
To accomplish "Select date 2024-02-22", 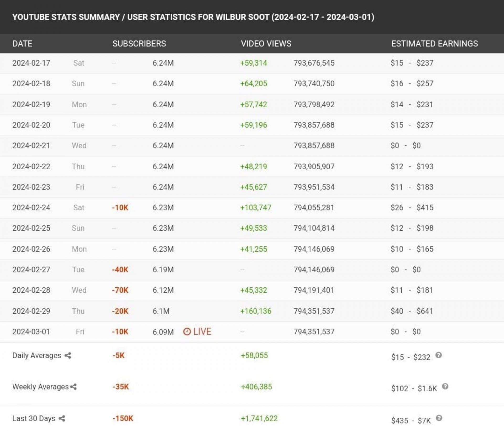I will [x=31, y=166].
